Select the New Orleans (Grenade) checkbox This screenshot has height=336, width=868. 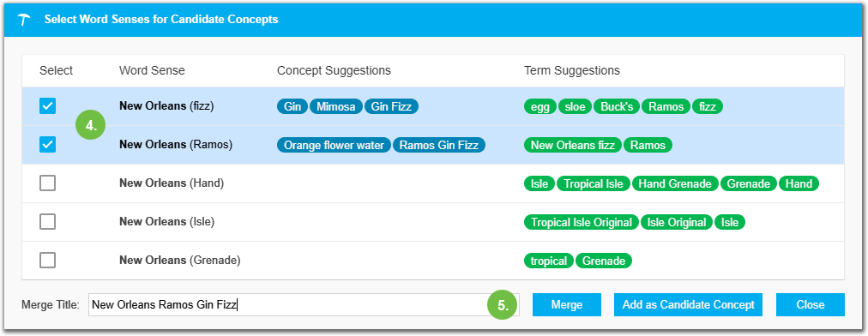(48, 261)
